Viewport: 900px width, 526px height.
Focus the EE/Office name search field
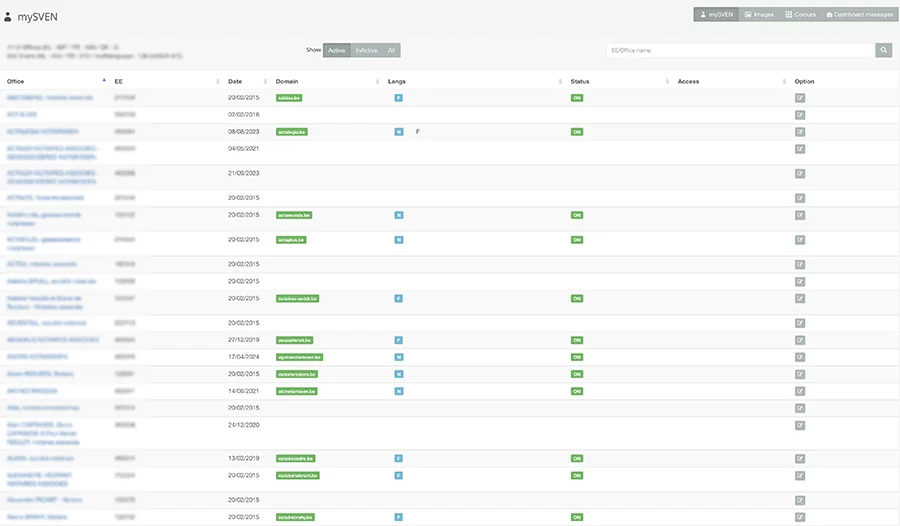(740, 50)
